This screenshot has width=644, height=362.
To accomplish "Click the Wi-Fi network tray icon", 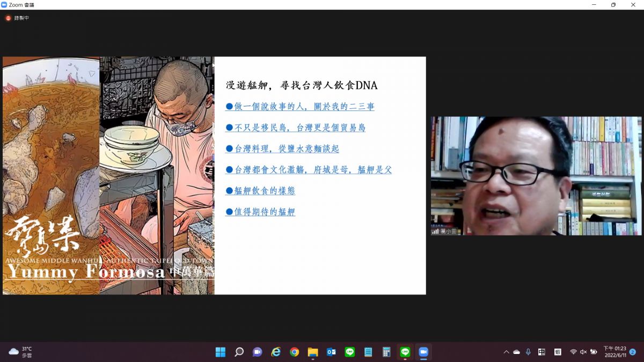I will [x=573, y=352].
